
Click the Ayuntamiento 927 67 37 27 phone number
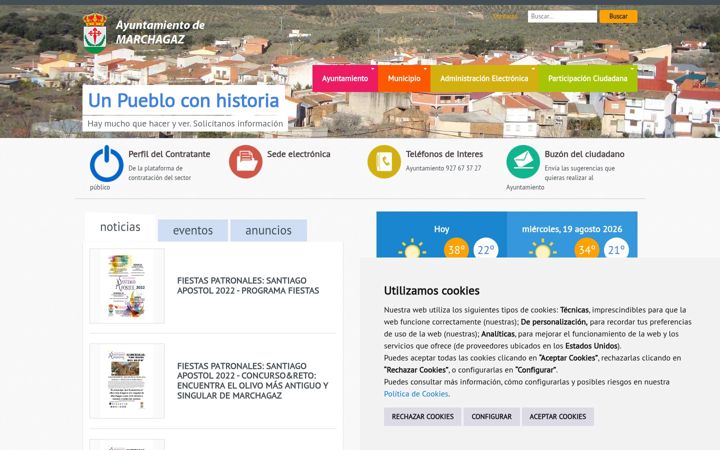coord(443,169)
